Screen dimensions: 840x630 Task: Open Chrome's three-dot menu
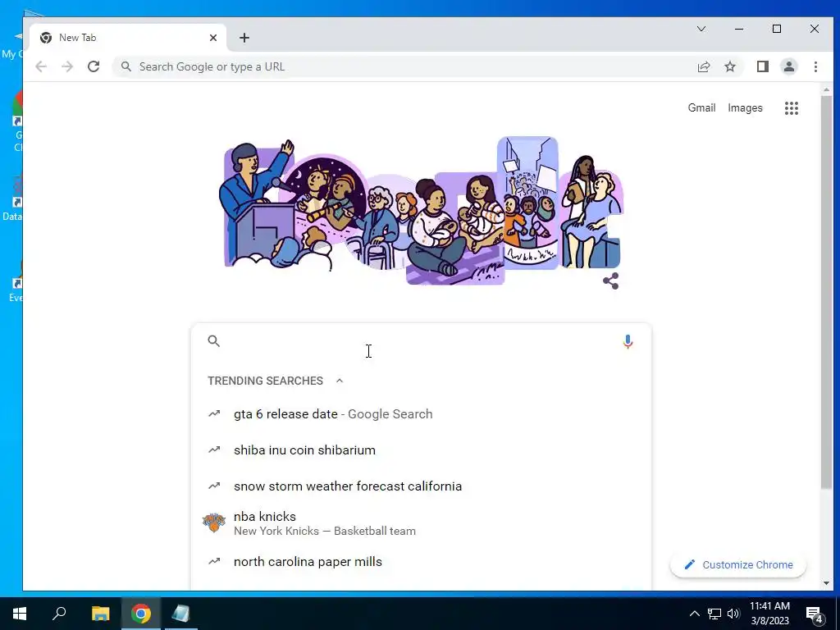pyautogui.click(x=815, y=66)
